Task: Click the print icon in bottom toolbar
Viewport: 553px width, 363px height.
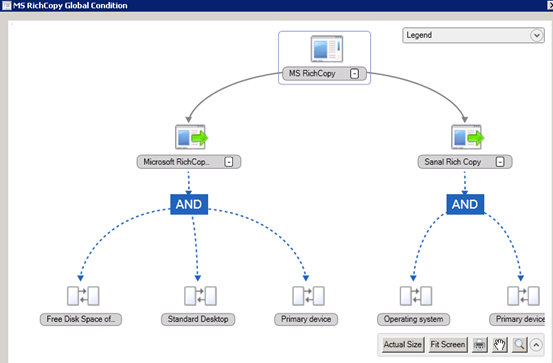Action: (480, 344)
